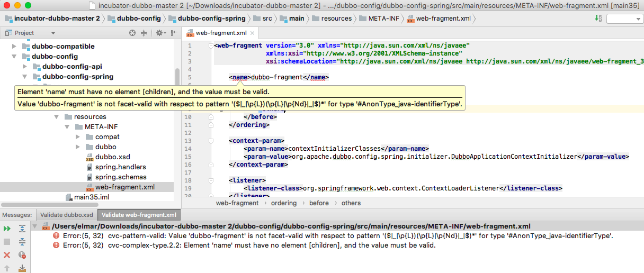Viewport: 644px width, 273px height.
Task: Select the cvc-pattern-valid error message
Action: (x=337, y=235)
